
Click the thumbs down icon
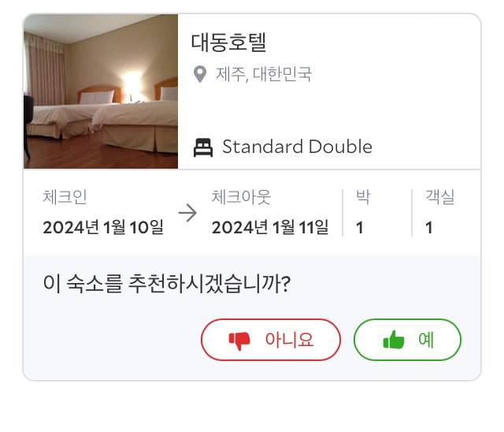(x=239, y=341)
